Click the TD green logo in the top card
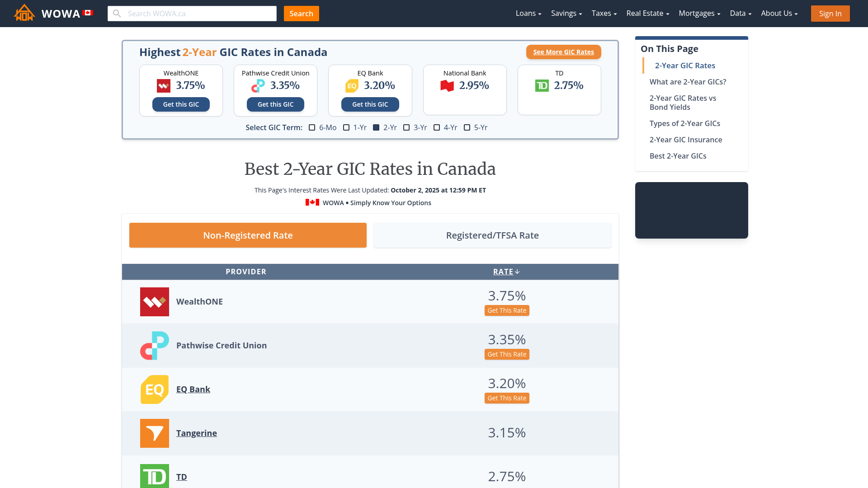868x488 pixels. [x=542, y=86]
